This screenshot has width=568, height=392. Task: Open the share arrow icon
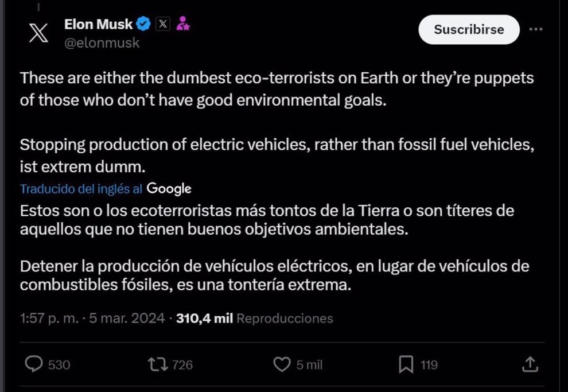coord(530,364)
